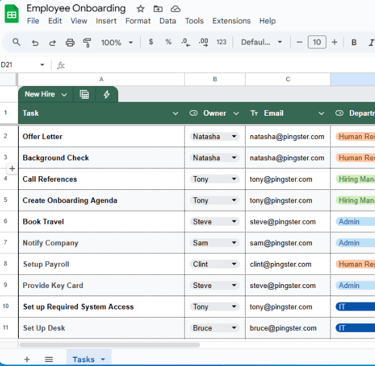
Task: Open the Data menu
Action: (x=168, y=21)
